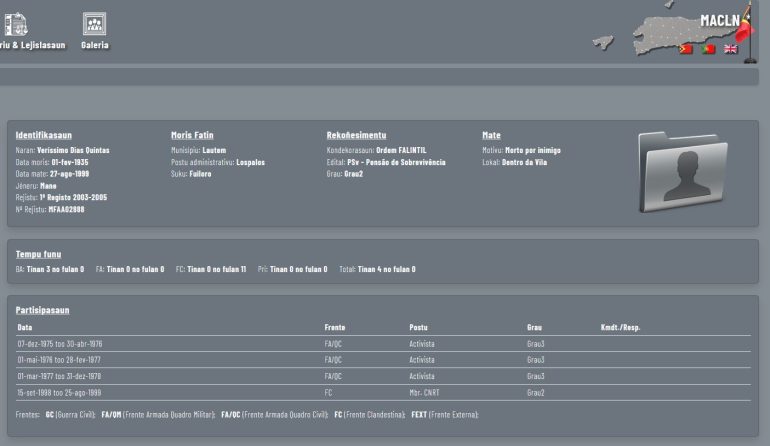This screenshot has width=770, height=446.
Task: Open the profile photo folder placeholder
Action: coord(682,171)
